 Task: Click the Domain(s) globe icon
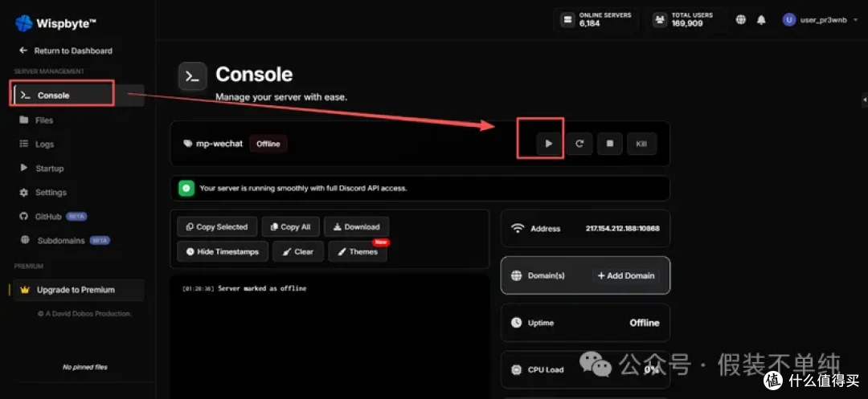(517, 275)
